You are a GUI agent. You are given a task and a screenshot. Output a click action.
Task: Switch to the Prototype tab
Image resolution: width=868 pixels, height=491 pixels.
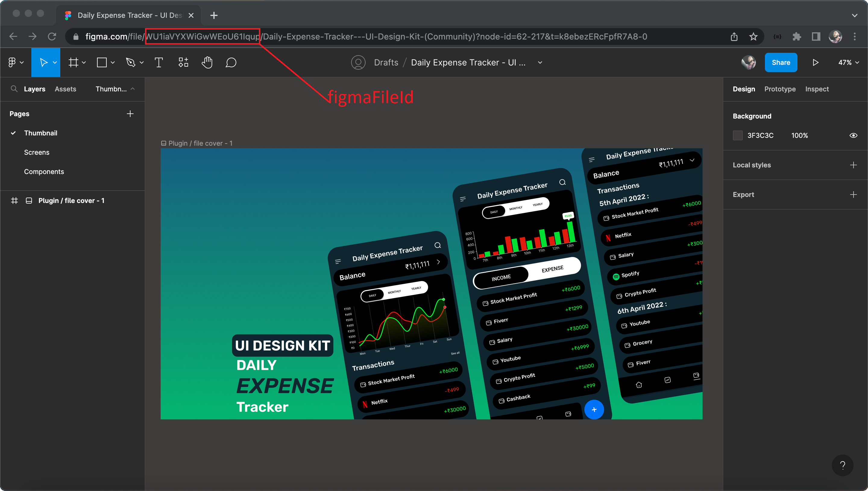click(780, 89)
